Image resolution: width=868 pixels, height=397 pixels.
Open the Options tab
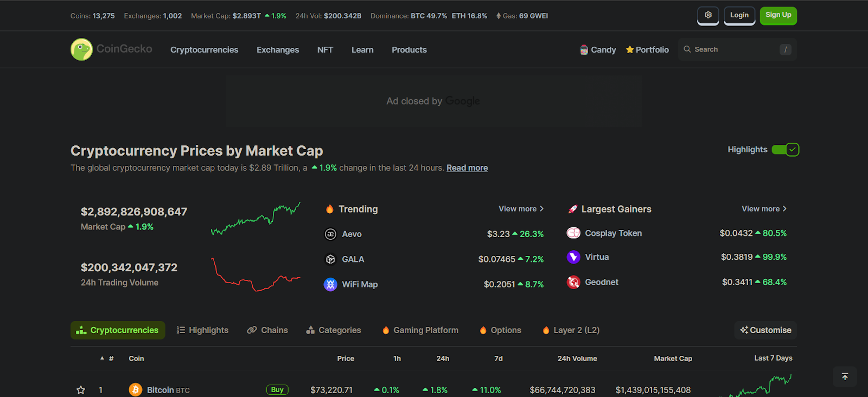pos(500,330)
